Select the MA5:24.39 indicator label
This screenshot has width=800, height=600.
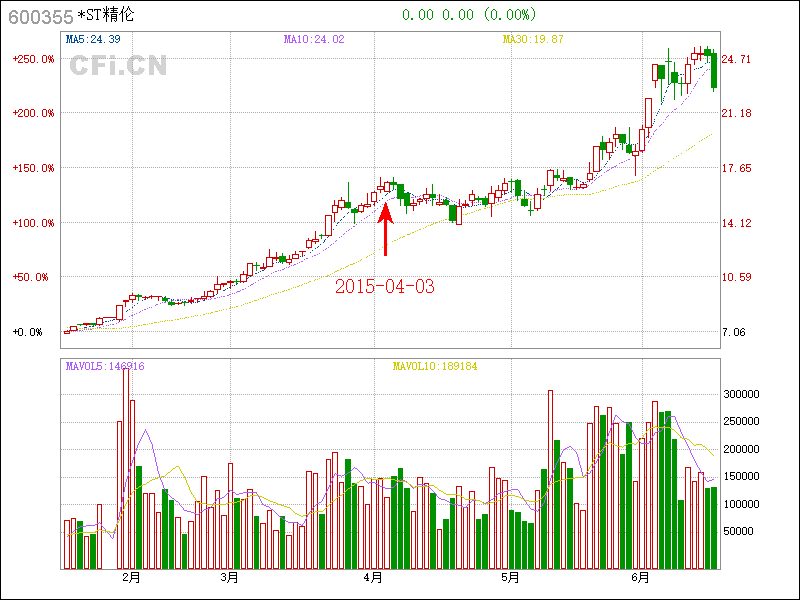coord(93,40)
